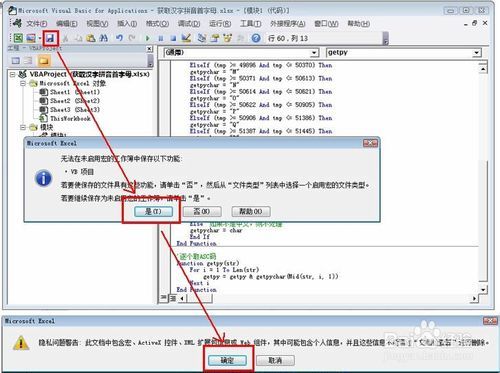
Task: Click the Copy icon in toolbar
Action: (x=78, y=38)
